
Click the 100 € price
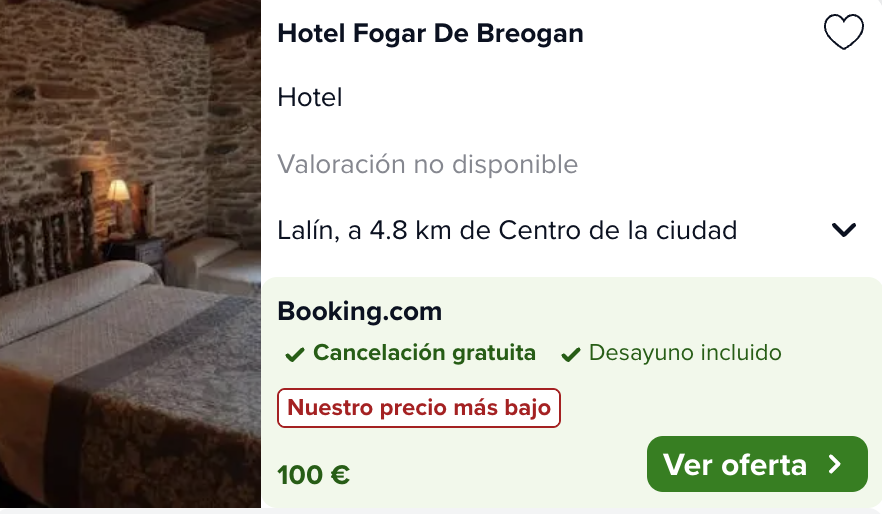[x=313, y=475]
